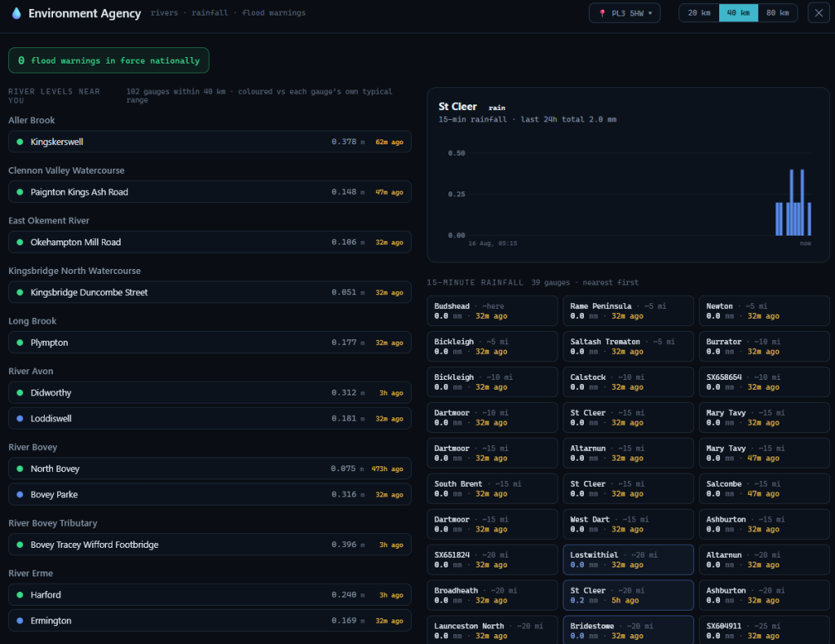Screen dimensions: 835x644
Task: Select the Lostwithiel rainfall gauge card
Action: 629,560
